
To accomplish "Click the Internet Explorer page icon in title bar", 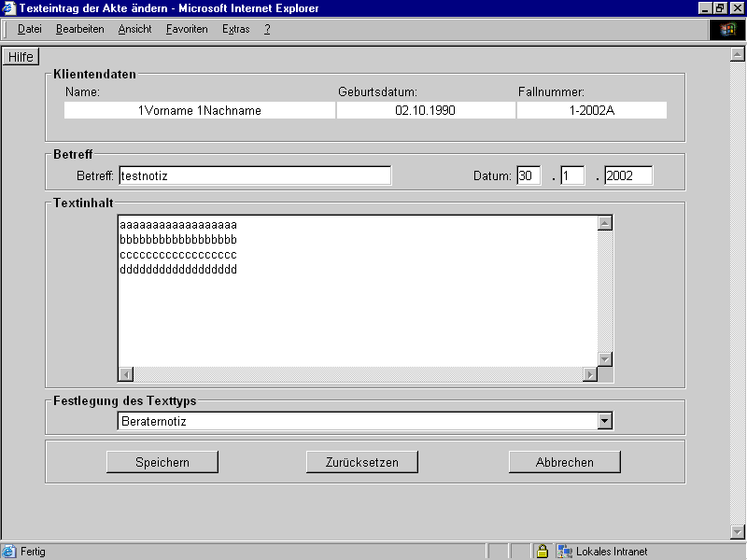I will [9, 8].
